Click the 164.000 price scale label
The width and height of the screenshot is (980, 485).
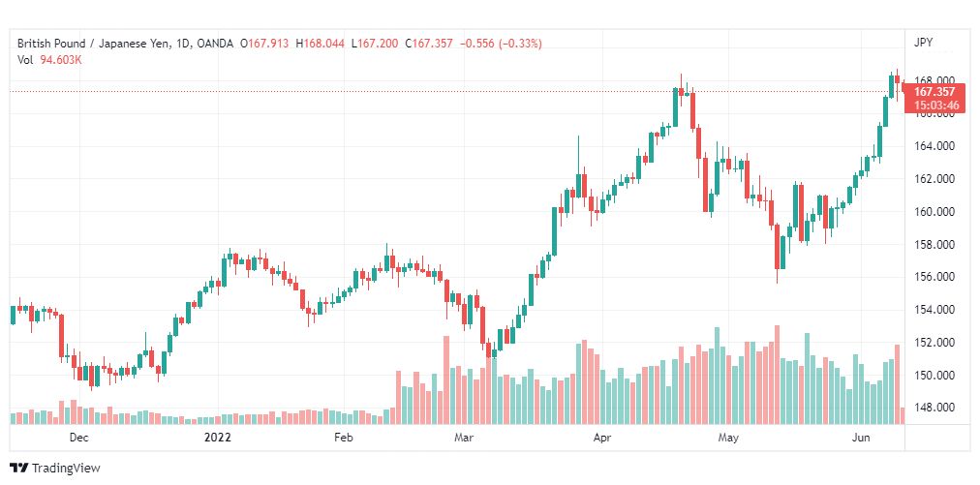[x=934, y=146]
